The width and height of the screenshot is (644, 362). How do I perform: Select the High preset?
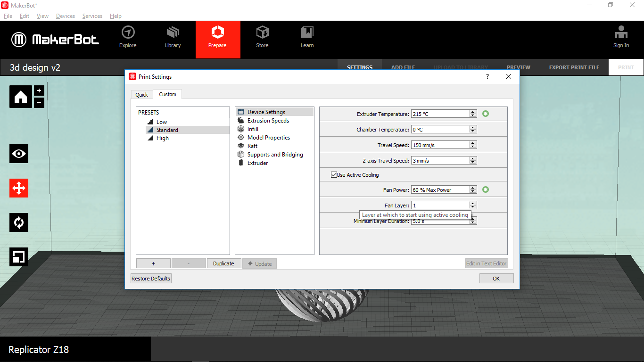click(163, 138)
